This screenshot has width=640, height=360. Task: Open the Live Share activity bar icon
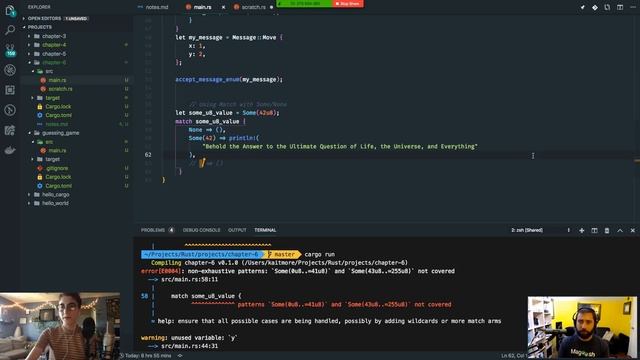pyautogui.click(x=10, y=130)
